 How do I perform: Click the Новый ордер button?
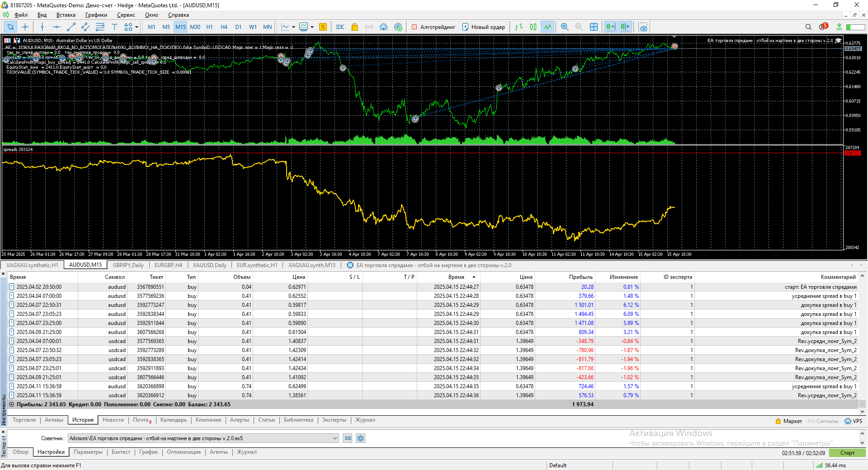tap(483, 27)
